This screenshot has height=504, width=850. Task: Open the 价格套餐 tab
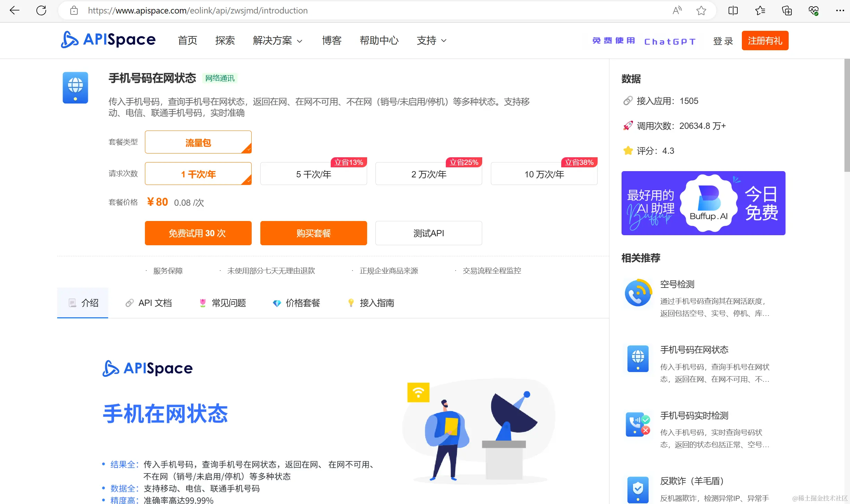296,303
